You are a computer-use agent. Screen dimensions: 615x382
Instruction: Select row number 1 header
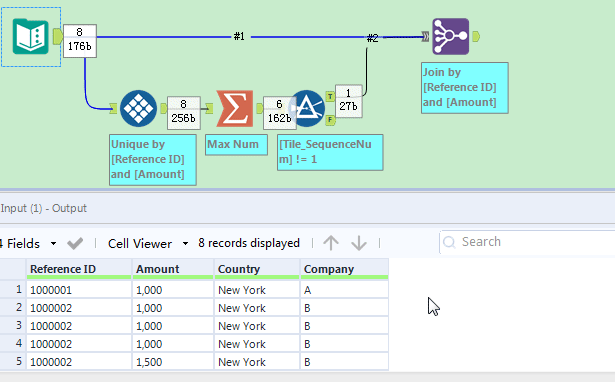[13, 289]
